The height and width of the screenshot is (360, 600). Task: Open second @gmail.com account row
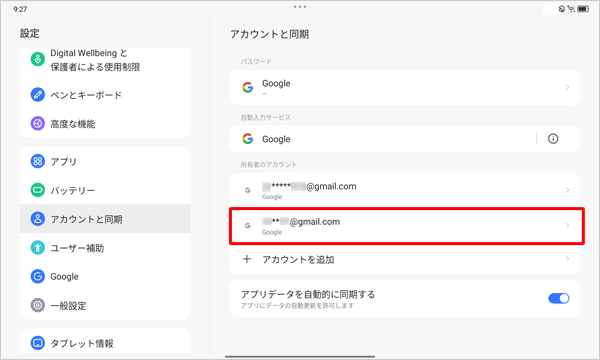tap(405, 226)
